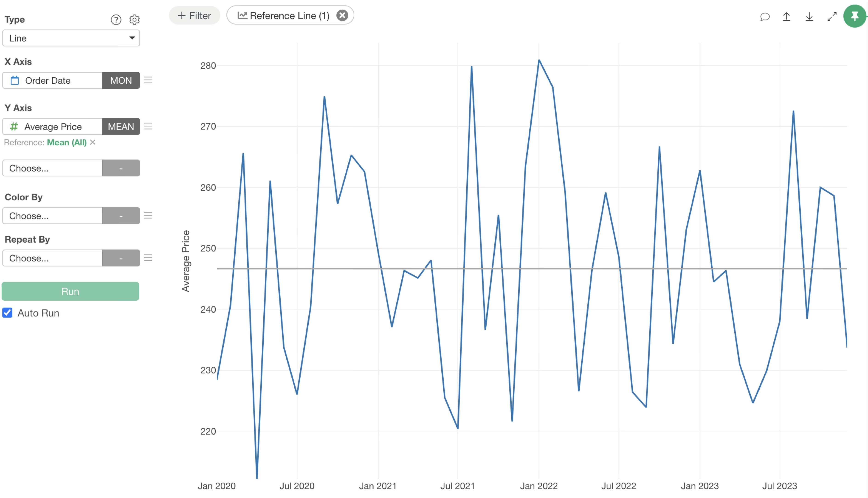Click the Mean (All) reference link
The width and height of the screenshot is (868, 498).
click(67, 142)
